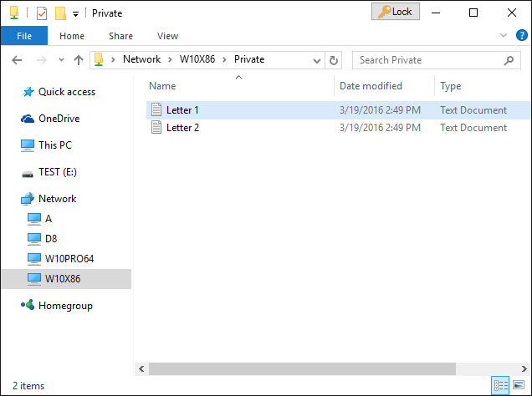532x396 pixels.
Task: Click the Lock button with key icon
Action: pyautogui.click(x=396, y=12)
